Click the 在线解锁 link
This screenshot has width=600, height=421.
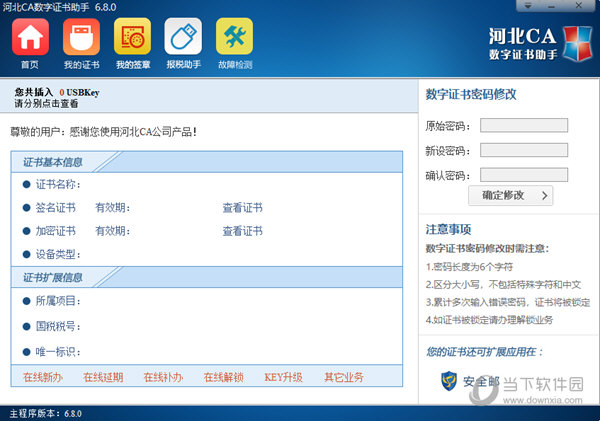(223, 377)
